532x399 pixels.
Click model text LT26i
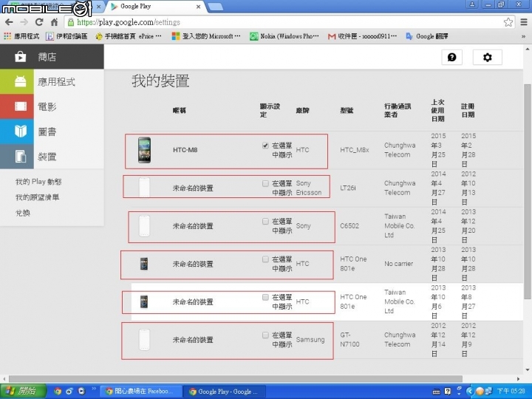tap(348, 188)
